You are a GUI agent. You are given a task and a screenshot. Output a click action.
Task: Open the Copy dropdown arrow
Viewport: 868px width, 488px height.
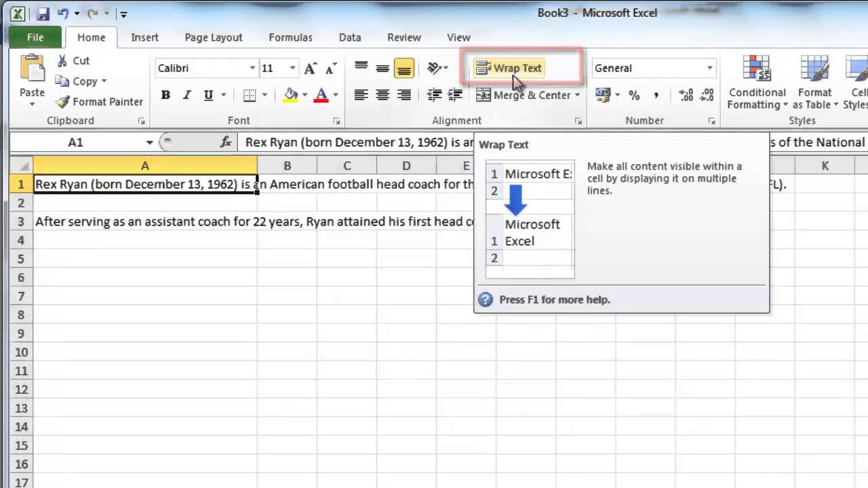click(104, 81)
